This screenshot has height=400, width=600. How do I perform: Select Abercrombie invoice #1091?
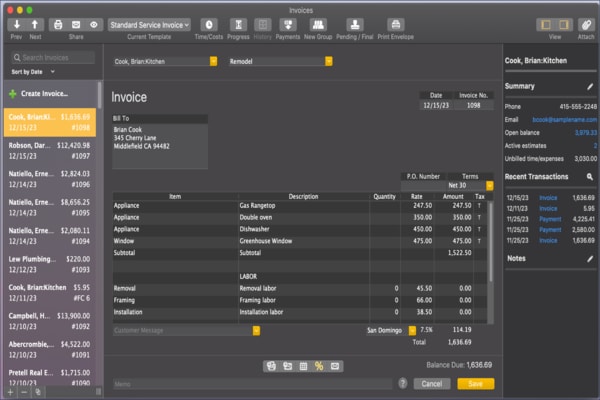click(x=49, y=349)
